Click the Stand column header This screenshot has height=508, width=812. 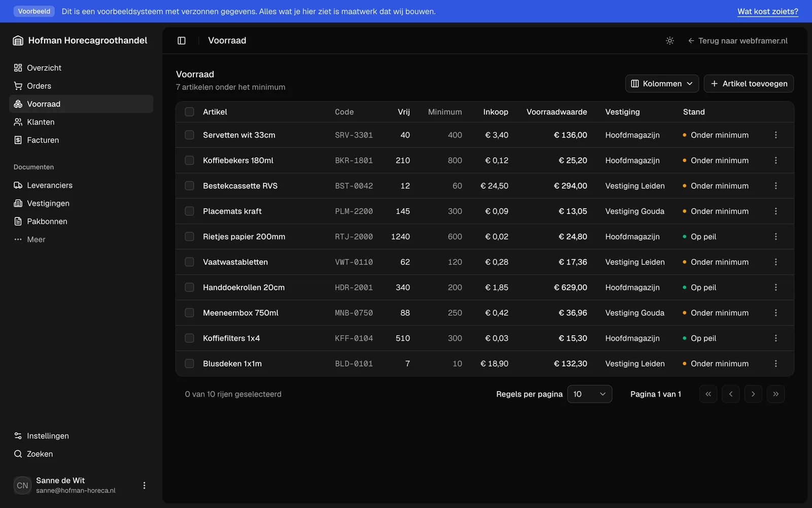pyautogui.click(x=694, y=112)
